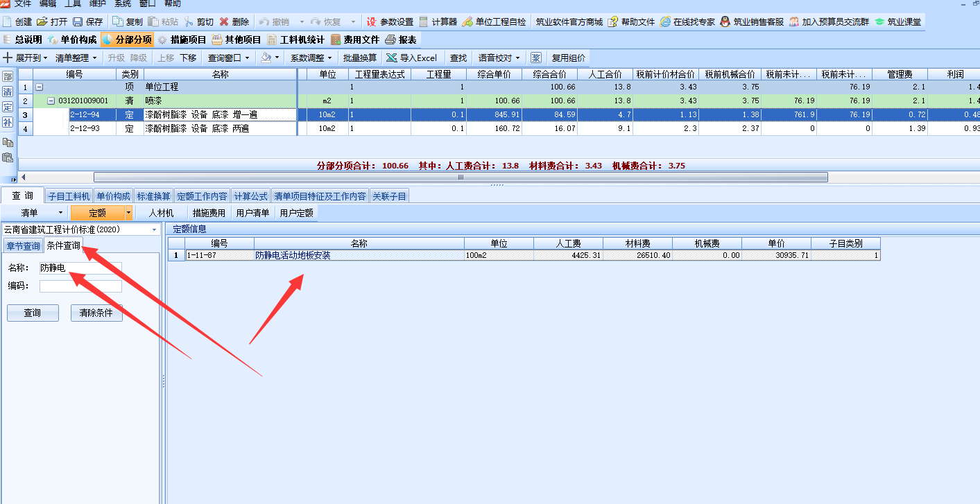The width and height of the screenshot is (980, 504).
Task: Switch to 措施项目 section
Action: click(182, 40)
